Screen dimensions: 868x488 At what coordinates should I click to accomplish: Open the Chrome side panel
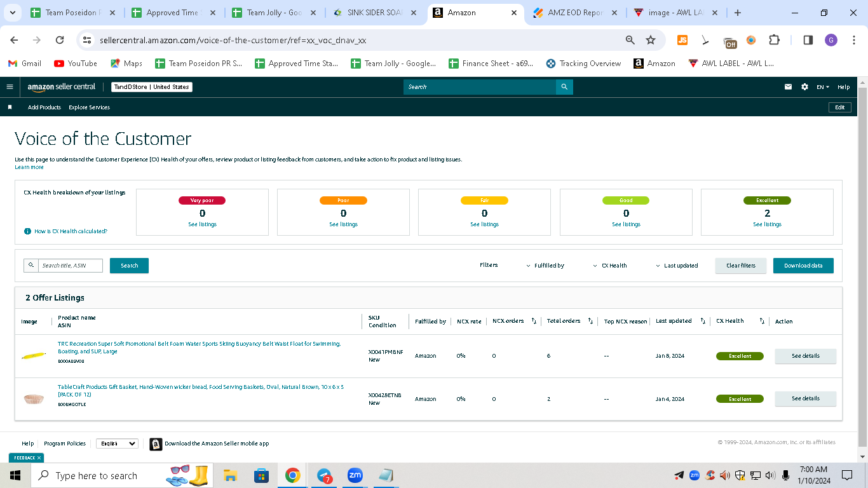coord(808,40)
